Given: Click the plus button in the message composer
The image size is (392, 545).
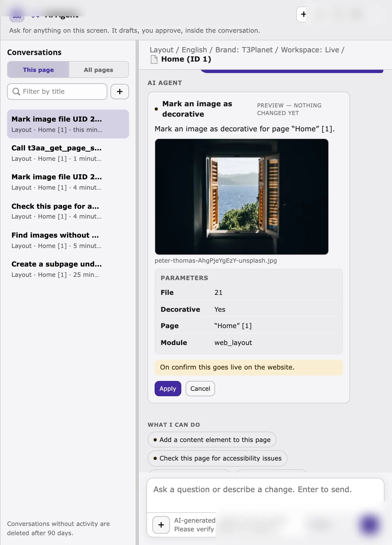Looking at the screenshot, I should click(x=161, y=525).
